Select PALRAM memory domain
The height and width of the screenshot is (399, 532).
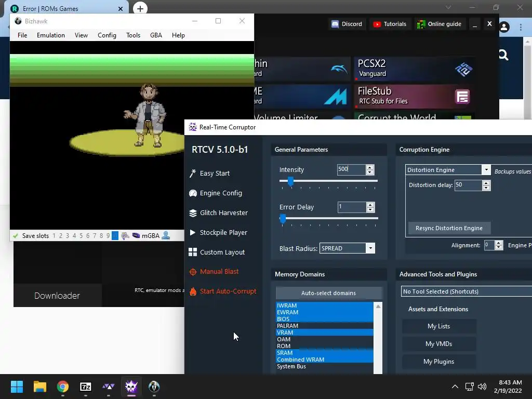pos(325,326)
